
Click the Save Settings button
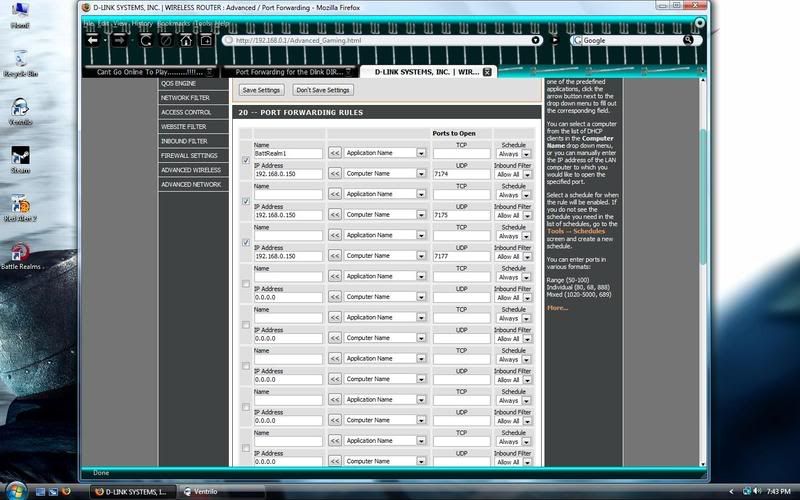pyautogui.click(x=262, y=90)
